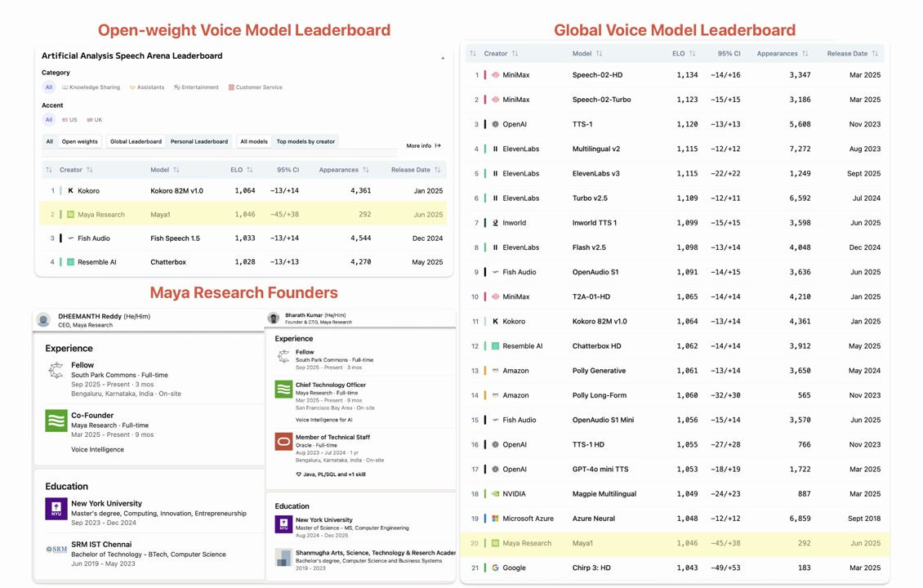The height and width of the screenshot is (588, 923).
Task: Click the Shanmugha Arts academy logo
Action: pos(283,557)
